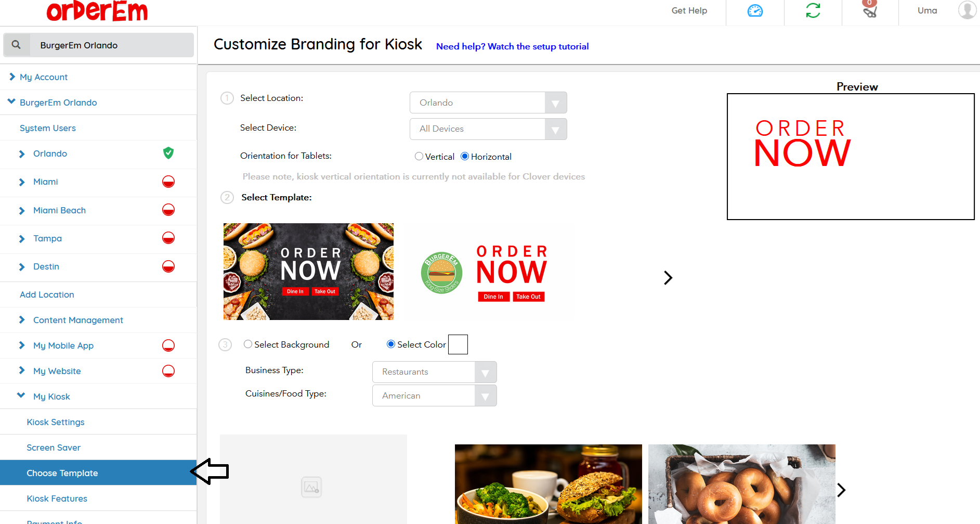Open the white Select Color swatch

(458, 344)
